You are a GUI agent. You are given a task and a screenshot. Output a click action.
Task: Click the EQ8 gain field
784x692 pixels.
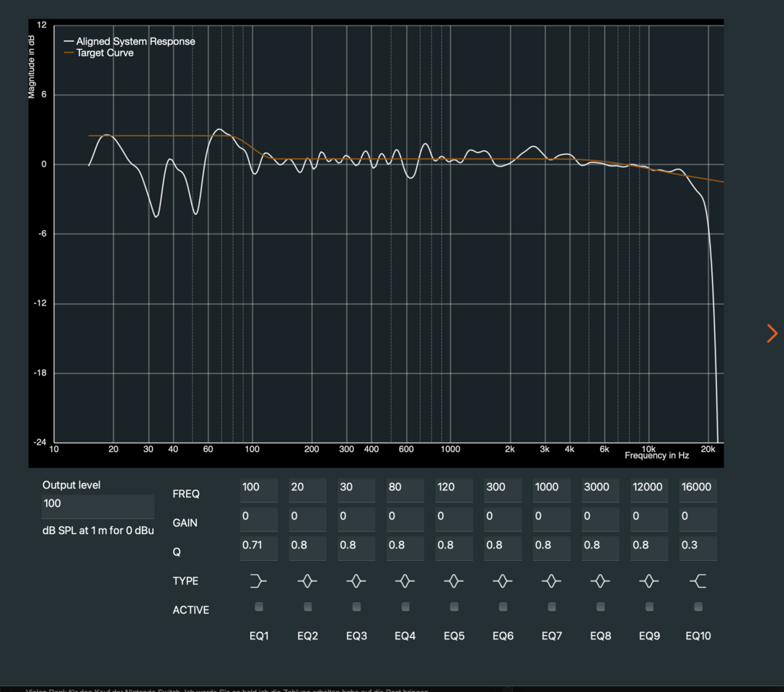[600, 519]
